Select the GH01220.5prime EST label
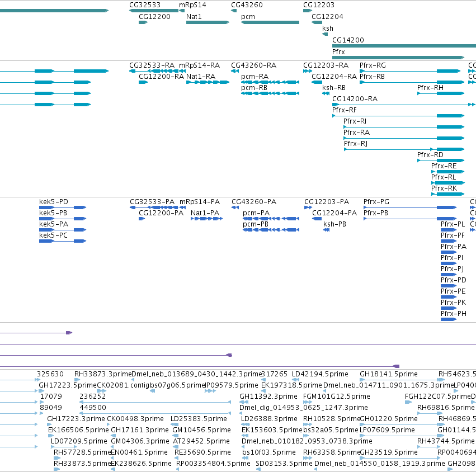476x472 pixels. (x=389, y=419)
